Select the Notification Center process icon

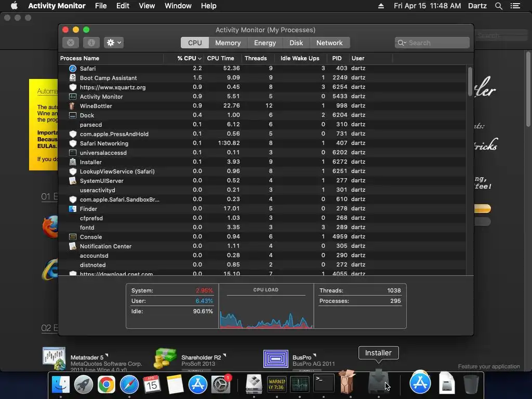73,246
